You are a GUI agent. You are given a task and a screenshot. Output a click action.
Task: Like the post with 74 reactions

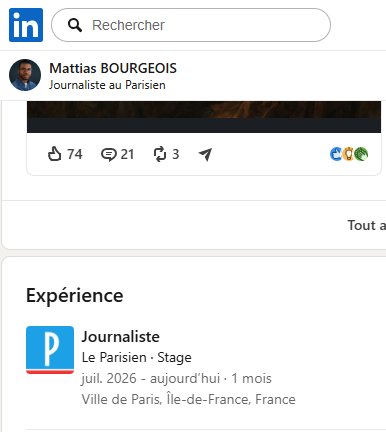click(55, 154)
